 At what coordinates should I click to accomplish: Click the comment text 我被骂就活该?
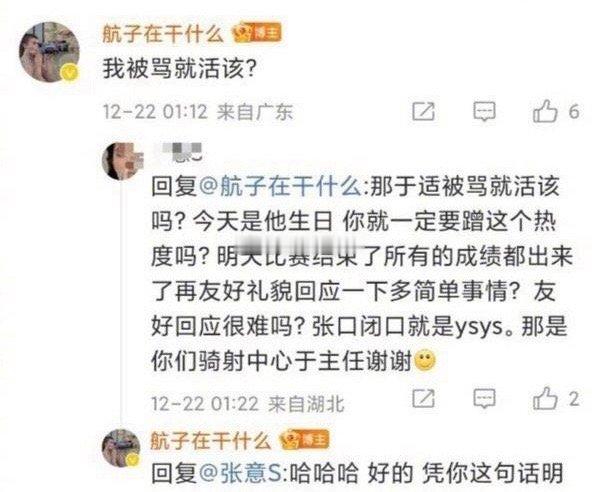click(x=180, y=69)
